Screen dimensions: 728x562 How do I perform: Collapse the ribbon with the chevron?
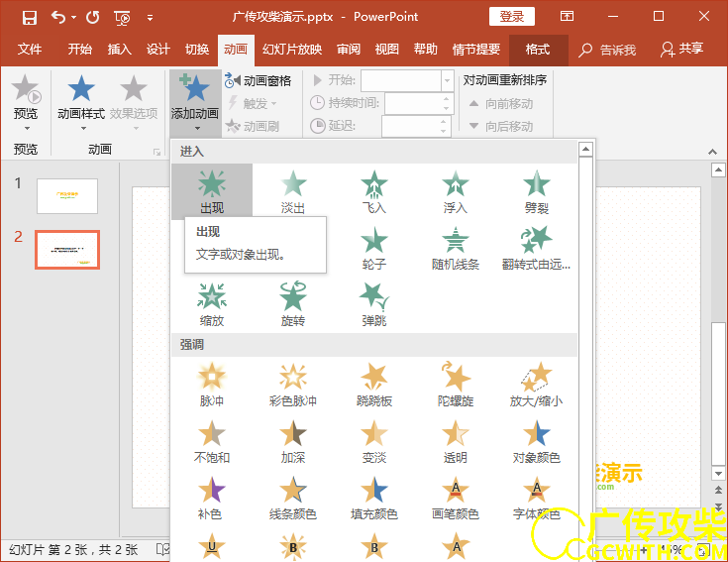coord(712,152)
